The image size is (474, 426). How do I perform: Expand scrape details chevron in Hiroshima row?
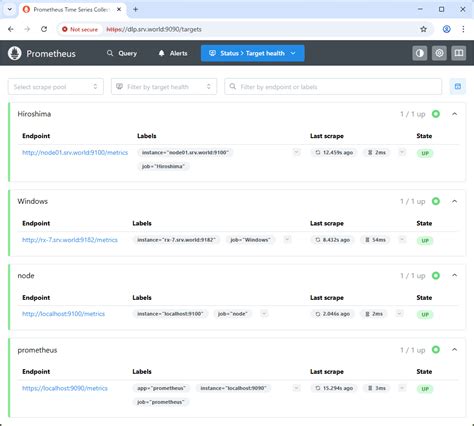click(x=402, y=153)
